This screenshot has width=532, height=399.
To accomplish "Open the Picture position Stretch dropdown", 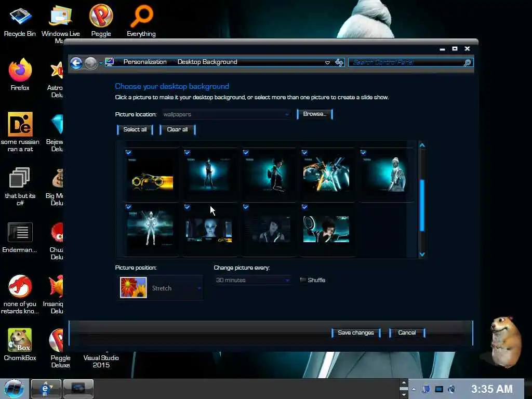I will pyautogui.click(x=160, y=288).
